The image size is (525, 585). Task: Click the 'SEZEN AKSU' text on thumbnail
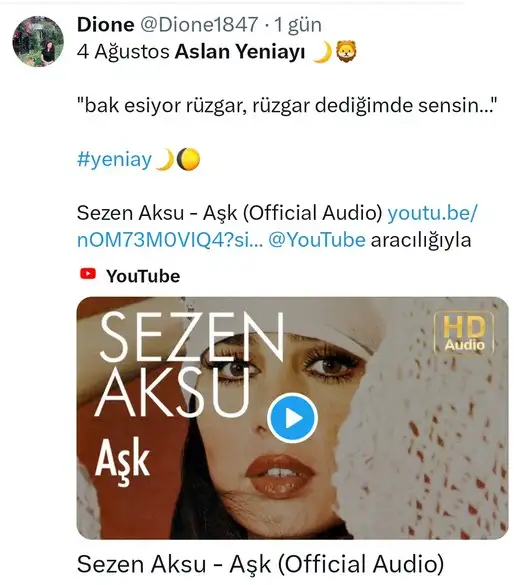pyautogui.click(x=189, y=365)
